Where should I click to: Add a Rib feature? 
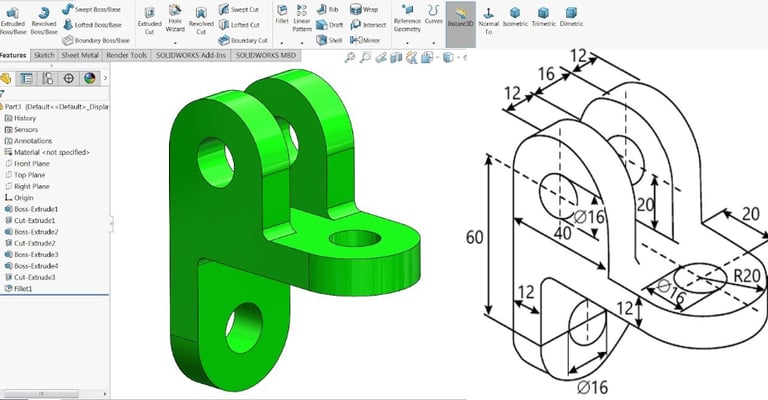(x=328, y=9)
